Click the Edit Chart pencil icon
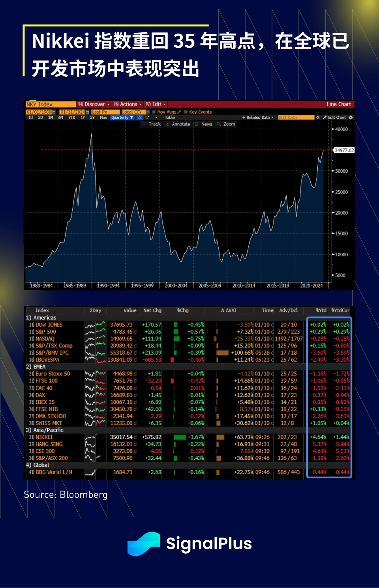Image resolution: width=379 pixels, height=588 pixels. (x=325, y=118)
